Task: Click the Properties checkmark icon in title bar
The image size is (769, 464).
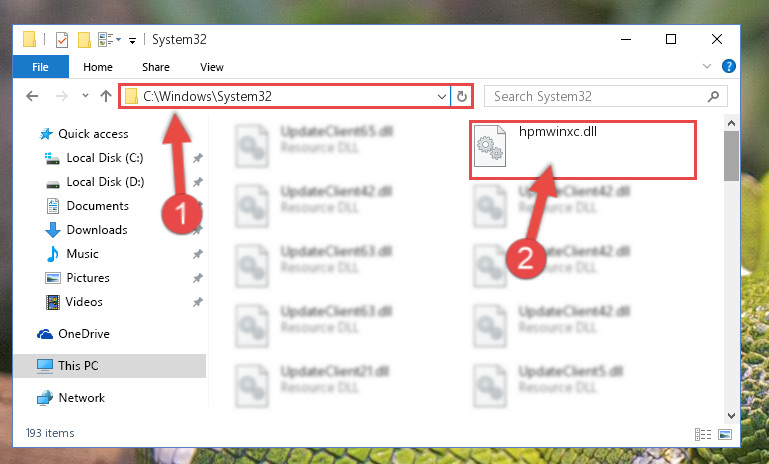Action: [x=62, y=40]
